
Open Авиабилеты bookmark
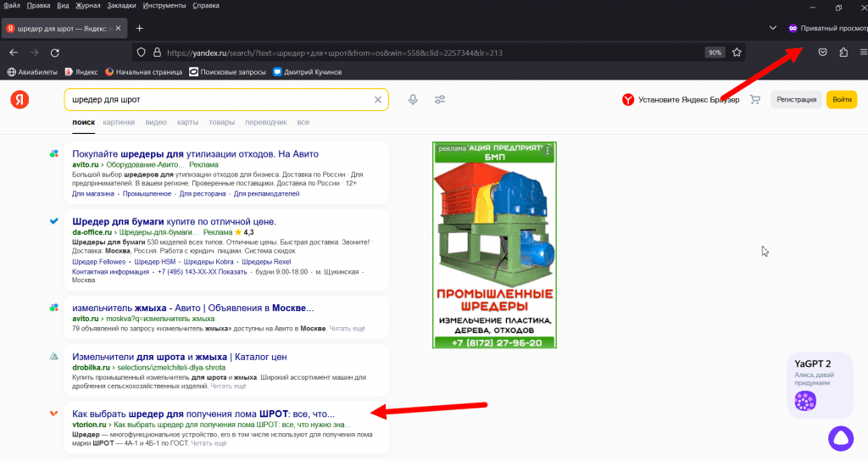coord(32,72)
